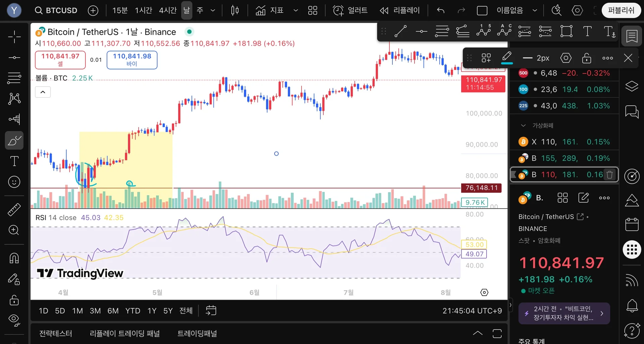The width and height of the screenshot is (644, 344).
Task: Select the 15분 timeframe
Action: point(120,10)
